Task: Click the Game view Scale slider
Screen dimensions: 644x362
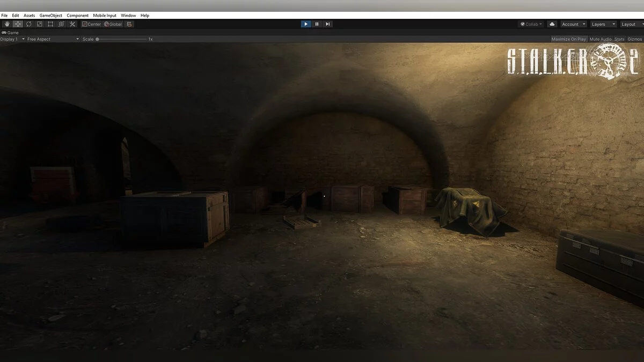Action: point(121,39)
